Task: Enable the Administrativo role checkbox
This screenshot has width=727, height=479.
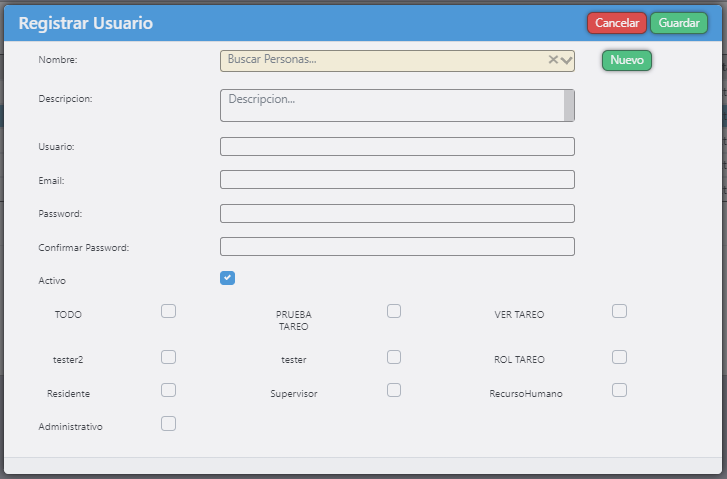Action: 168,423
